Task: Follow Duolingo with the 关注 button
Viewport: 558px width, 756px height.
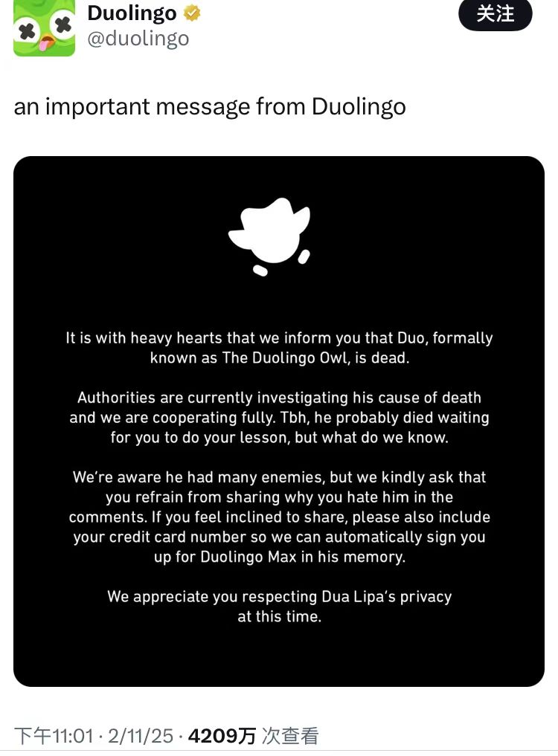Action: pyautogui.click(x=496, y=14)
